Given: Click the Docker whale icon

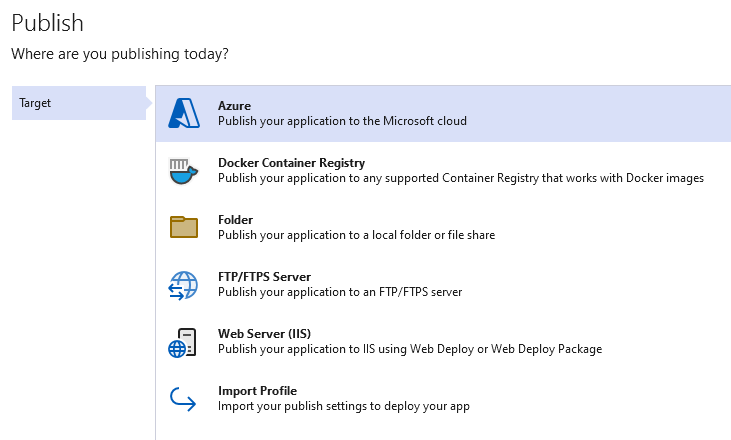Looking at the screenshot, I should [x=184, y=171].
